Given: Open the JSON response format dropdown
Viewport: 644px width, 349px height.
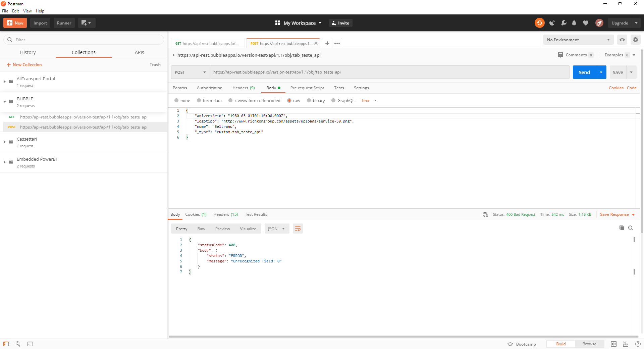Looking at the screenshot, I should 277,229.
